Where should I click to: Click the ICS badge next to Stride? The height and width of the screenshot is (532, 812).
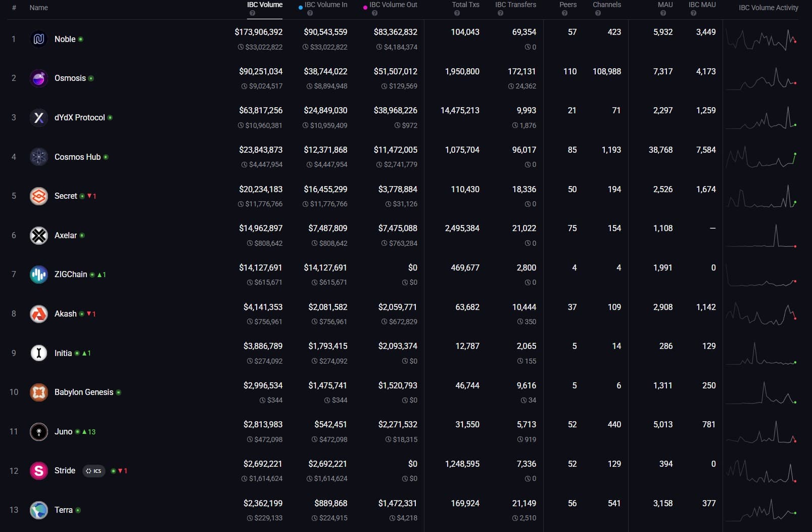(93, 471)
